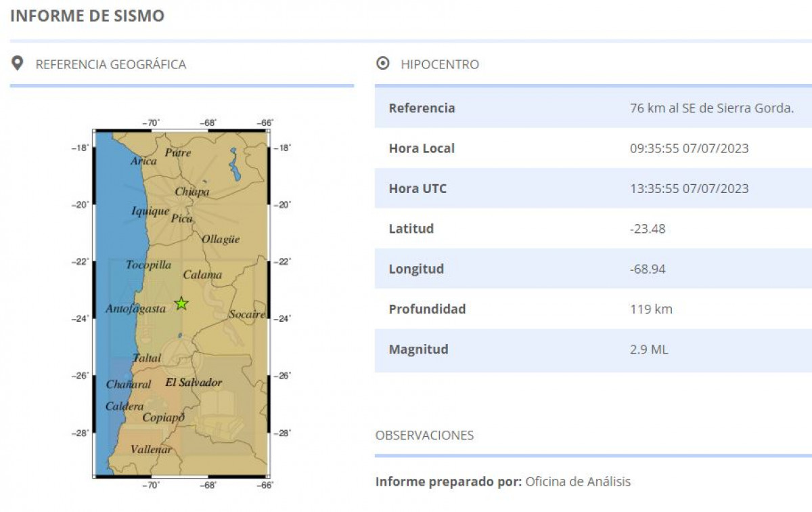
Task: Click Calama label on the map
Action: click(x=202, y=274)
